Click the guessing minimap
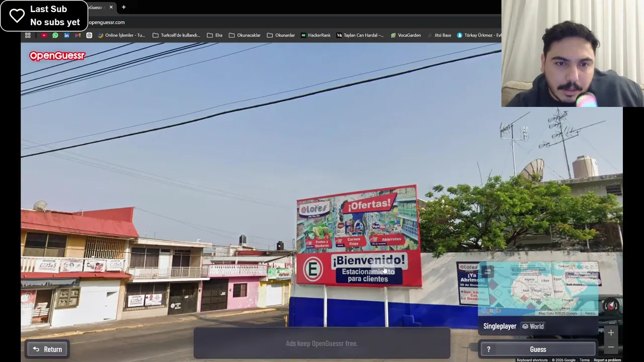This screenshot has width=644, height=362. click(538, 288)
